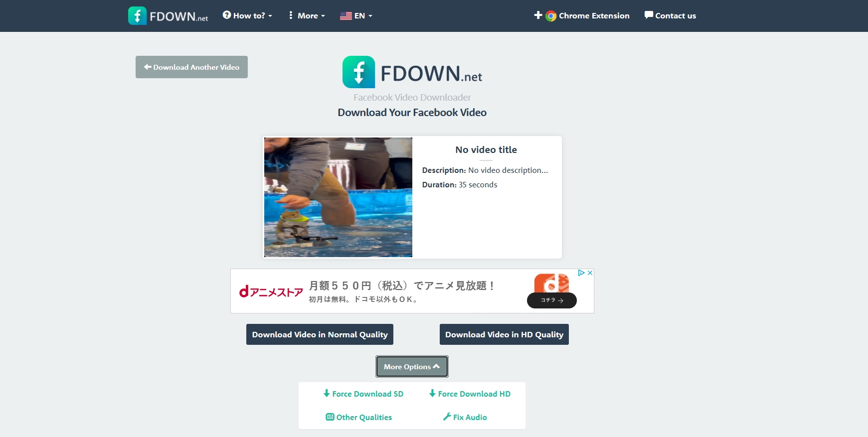The width and height of the screenshot is (868, 437).
Task: Click the question mark icon by How to?
Action: click(x=227, y=15)
